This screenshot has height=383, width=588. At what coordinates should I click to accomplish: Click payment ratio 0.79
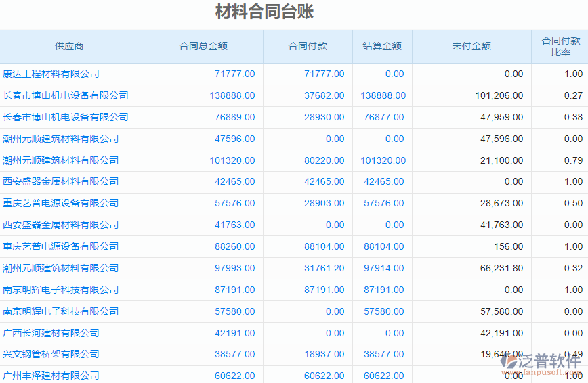(573, 161)
